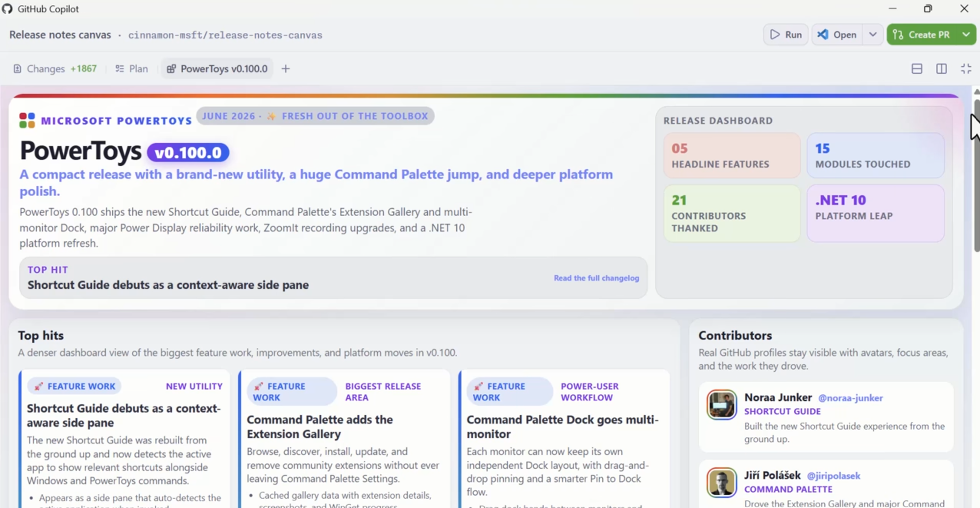The image size is (980, 508).
Task: Click the Top hits section heading
Action: (x=41, y=335)
